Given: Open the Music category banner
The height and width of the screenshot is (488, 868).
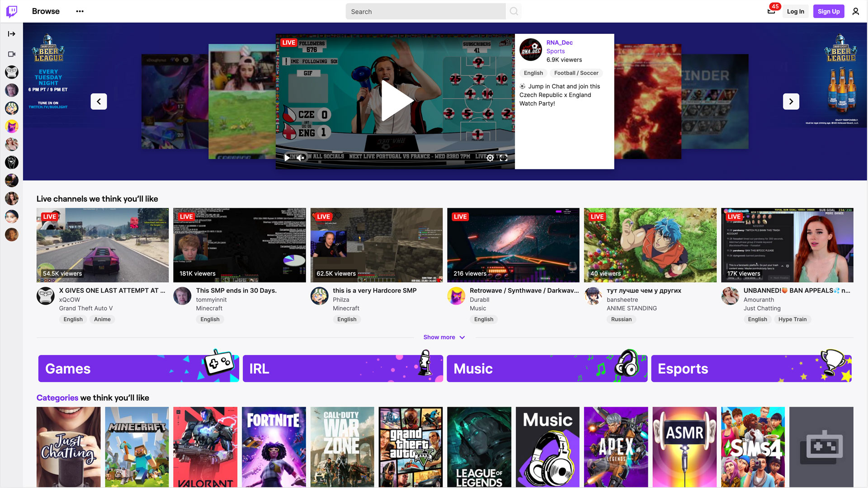Looking at the screenshot, I should pyautogui.click(x=547, y=368).
